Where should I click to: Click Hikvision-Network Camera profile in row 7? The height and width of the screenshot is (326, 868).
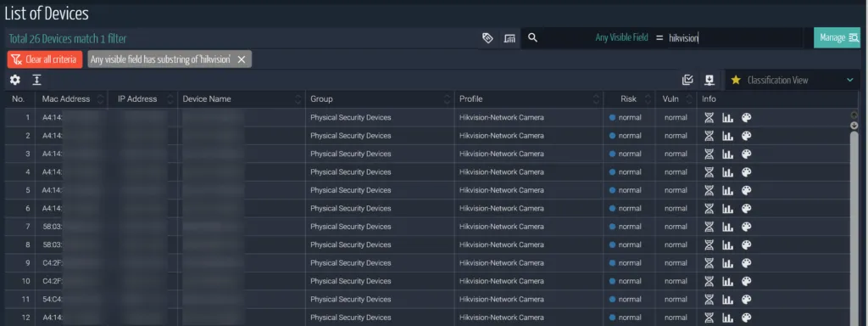coord(502,226)
